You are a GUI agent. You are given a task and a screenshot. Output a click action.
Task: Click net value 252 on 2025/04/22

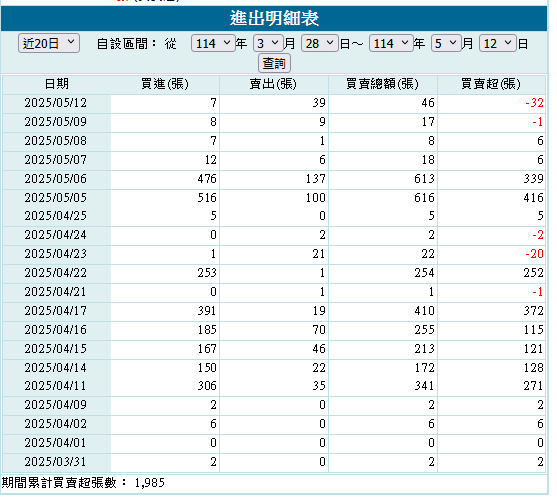pyautogui.click(x=534, y=273)
